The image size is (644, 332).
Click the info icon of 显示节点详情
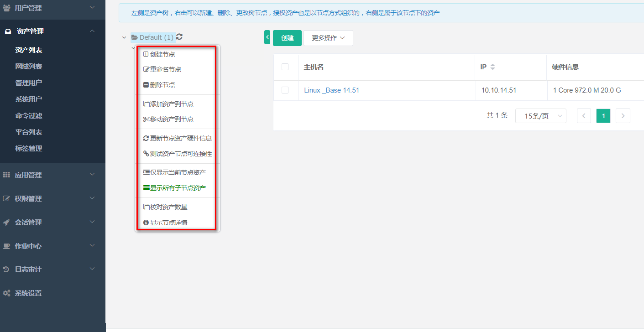click(x=146, y=223)
